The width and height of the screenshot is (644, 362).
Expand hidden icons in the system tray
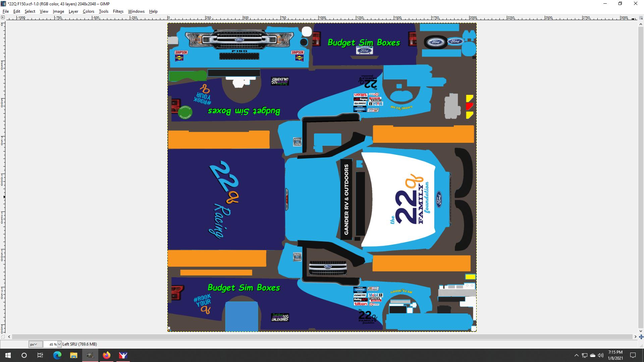click(x=576, y=355)
